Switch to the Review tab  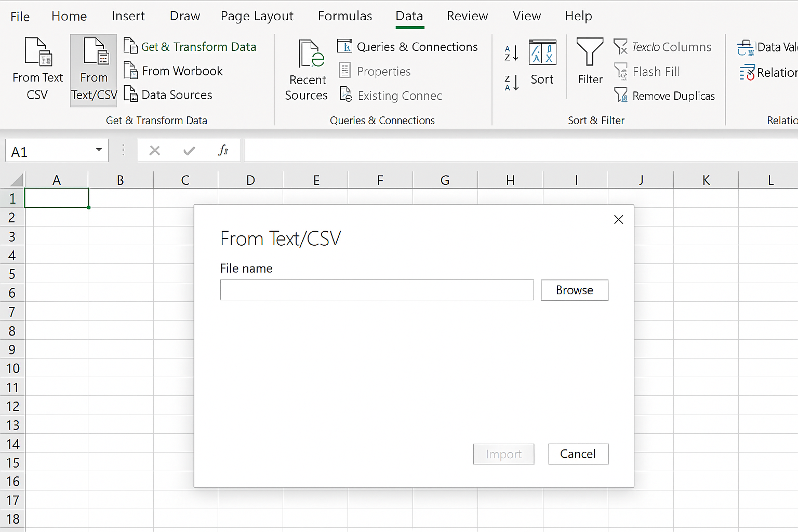click(467, 16)
